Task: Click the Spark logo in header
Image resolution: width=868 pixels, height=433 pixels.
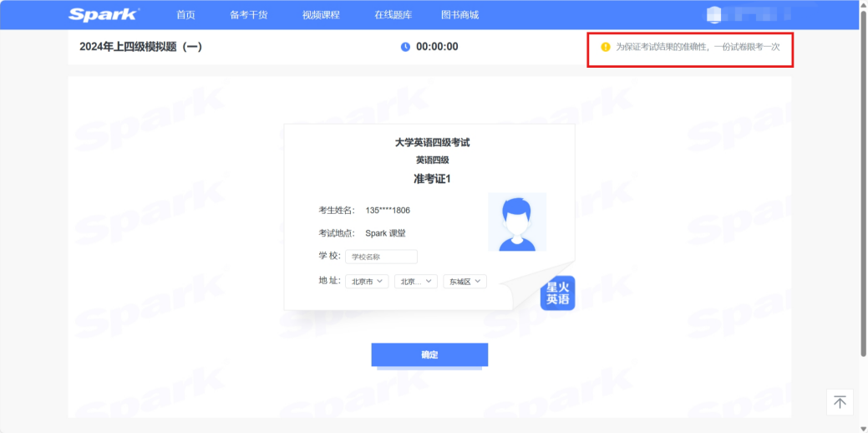Action: pyautogui.click(x=104, y=14)
